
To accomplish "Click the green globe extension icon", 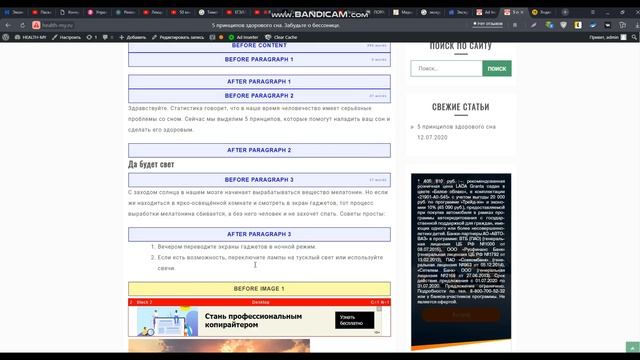I will (549, 25).
